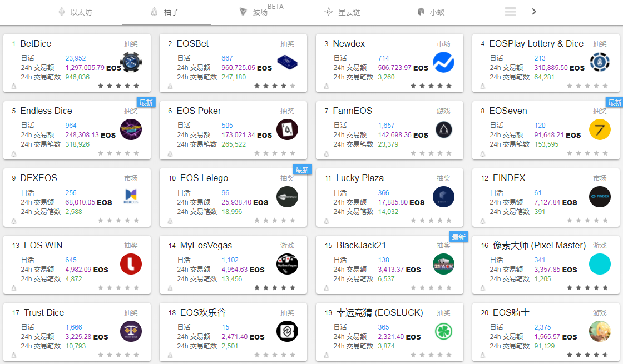Click the EOS.WIN red logo
Image resolution: width=623 pixels, height=364 pixels.
[131, 264]
